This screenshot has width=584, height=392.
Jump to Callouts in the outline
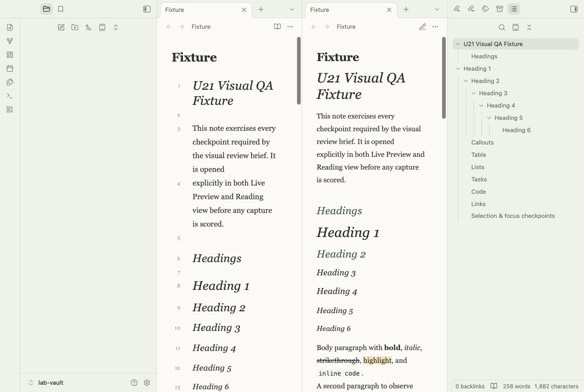pyautogui.click(x=482, y=143)
